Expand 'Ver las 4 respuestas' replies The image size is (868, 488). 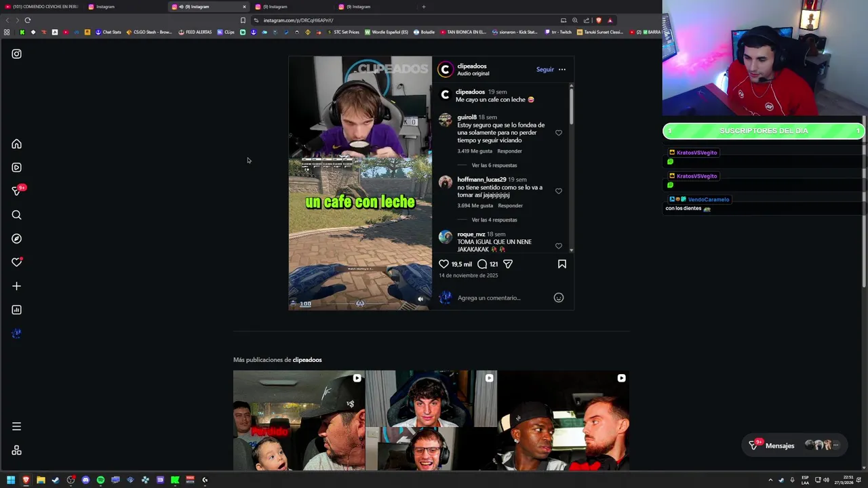pyautogui.click(x=494, y=220)
